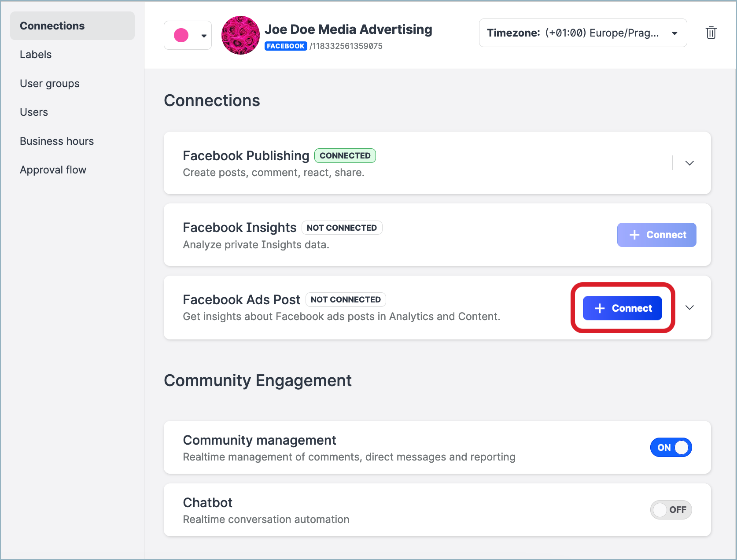Open the Approval flow section

(x=53, y=169)
